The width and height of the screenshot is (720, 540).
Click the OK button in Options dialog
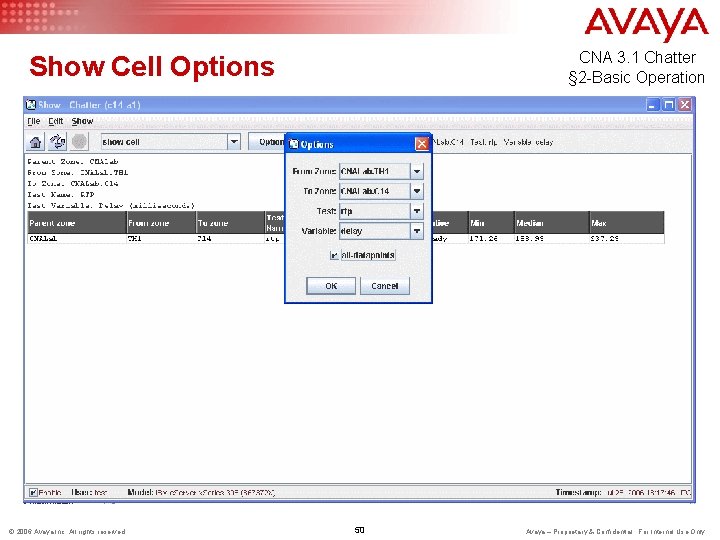coord(331,286)
